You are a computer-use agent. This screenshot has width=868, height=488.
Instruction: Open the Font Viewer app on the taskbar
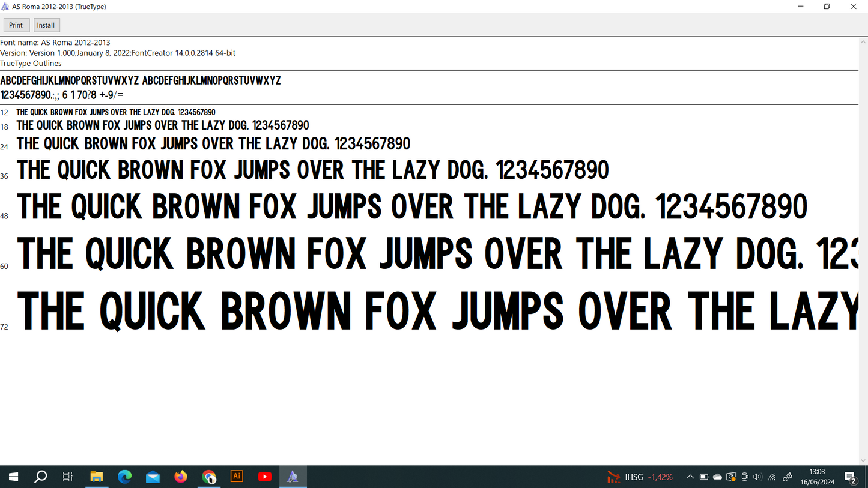(293, 476)
